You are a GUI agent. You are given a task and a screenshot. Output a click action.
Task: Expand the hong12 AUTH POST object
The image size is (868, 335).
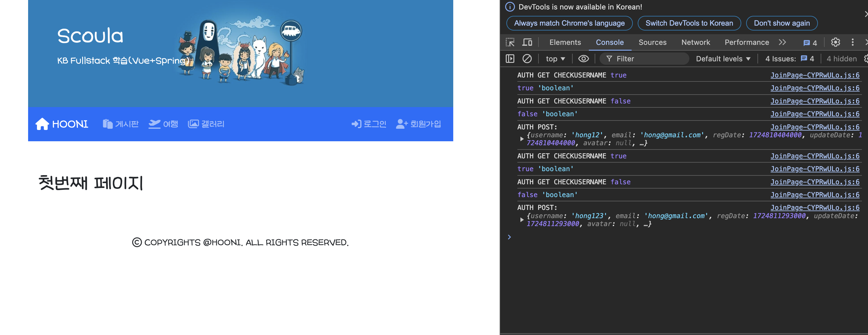(x=522, y=139)
